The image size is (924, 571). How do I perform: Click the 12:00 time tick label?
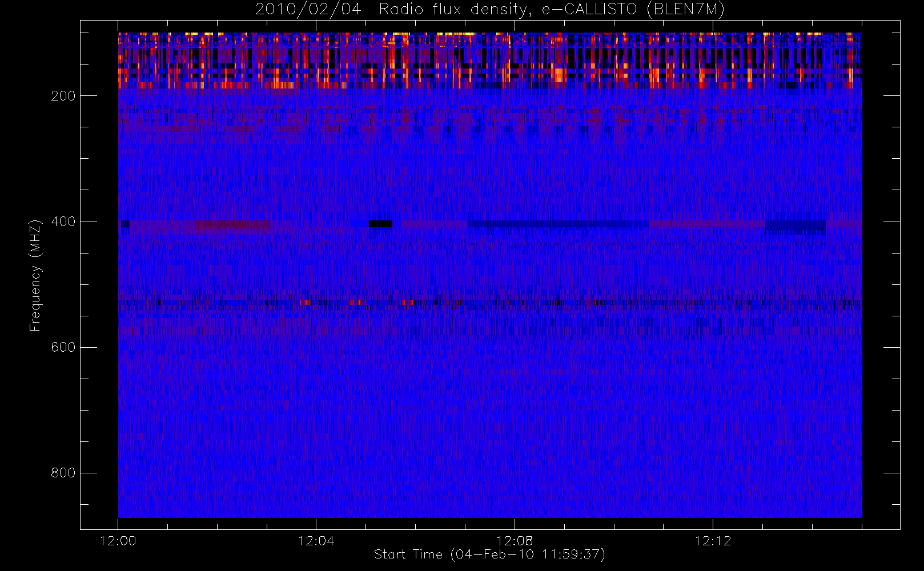click(x=118, y=541)
